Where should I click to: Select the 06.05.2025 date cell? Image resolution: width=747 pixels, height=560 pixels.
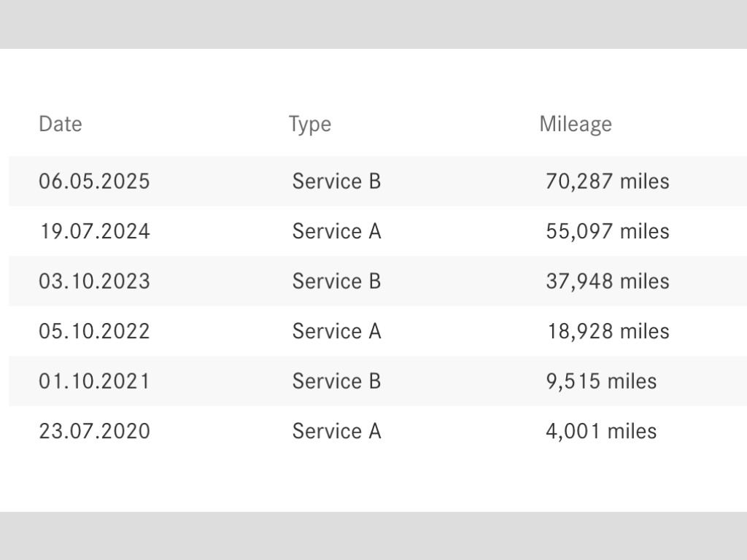(94, 181)
